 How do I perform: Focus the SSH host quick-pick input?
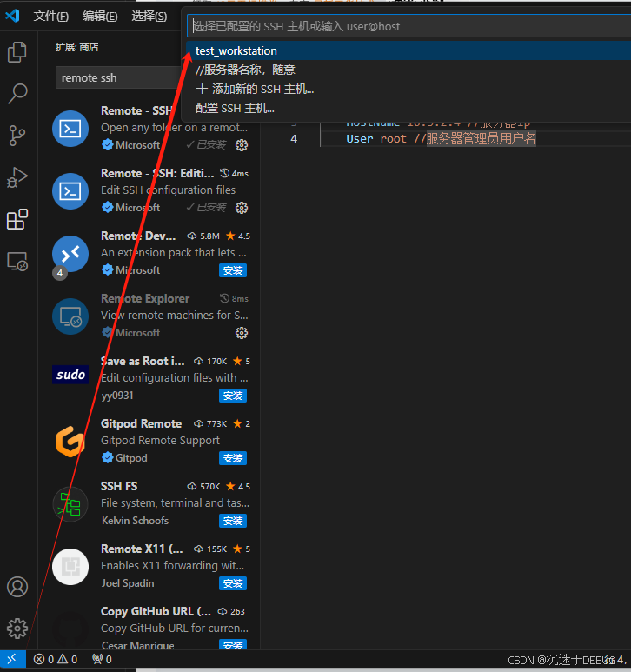(408, 26)
